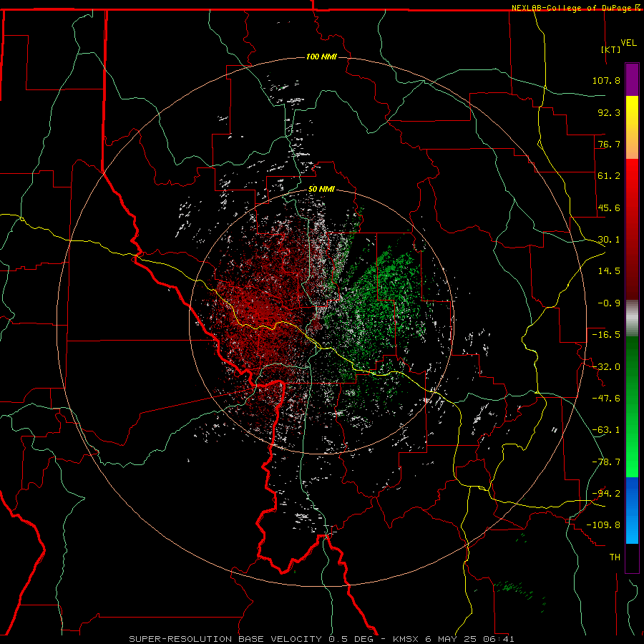Pick the blue segment of velocity scale
Screen dimensions: 644x644
click(x=632, y=510)
